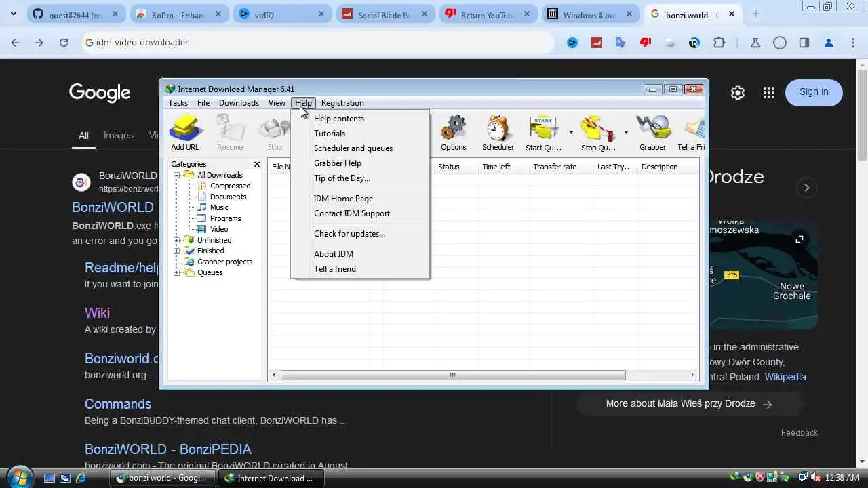Screen dimensions: 868x488
Task: Click More about Mała Wieś przy Drodze
Action: (x=689, y=404)
